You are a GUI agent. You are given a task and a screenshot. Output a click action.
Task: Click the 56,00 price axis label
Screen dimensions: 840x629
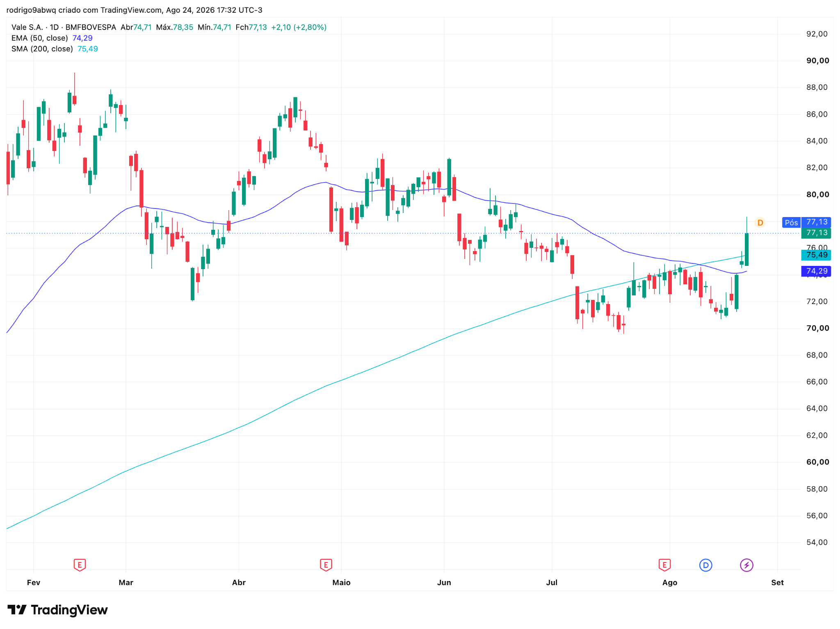click(x=817, y=515)
